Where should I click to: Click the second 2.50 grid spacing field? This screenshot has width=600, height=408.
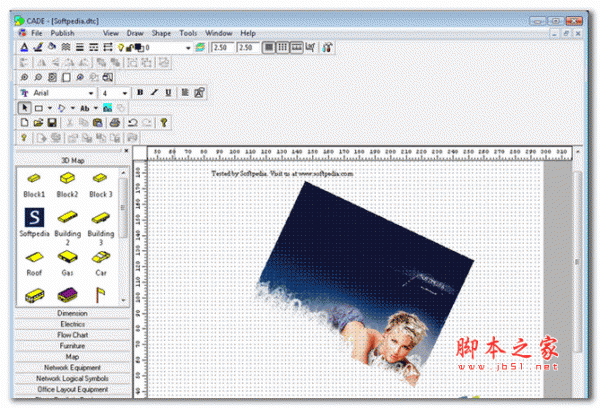[247, 48]
